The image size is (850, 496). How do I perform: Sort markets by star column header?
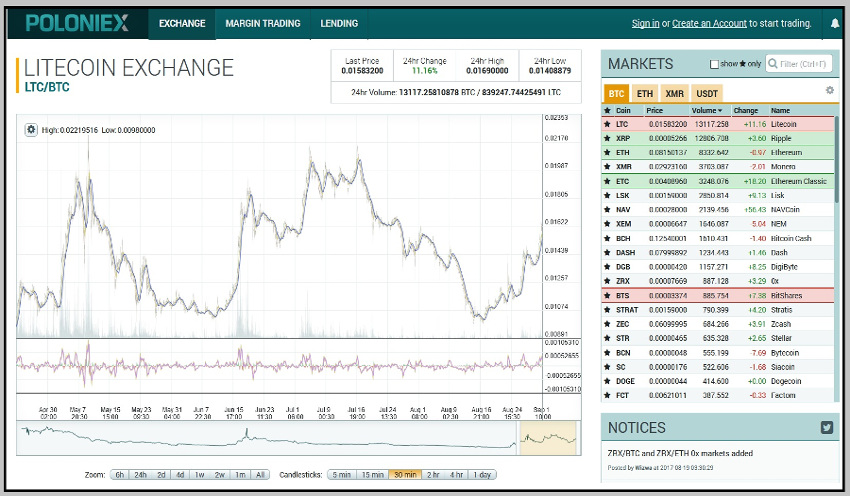point(607,110)
